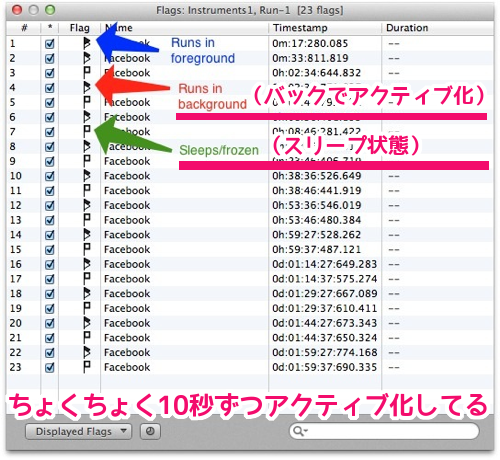Screen dimensions: 500x460
Task: Select timestamp 0d:01:59:27:774.168
Action: tap(324, 352)
